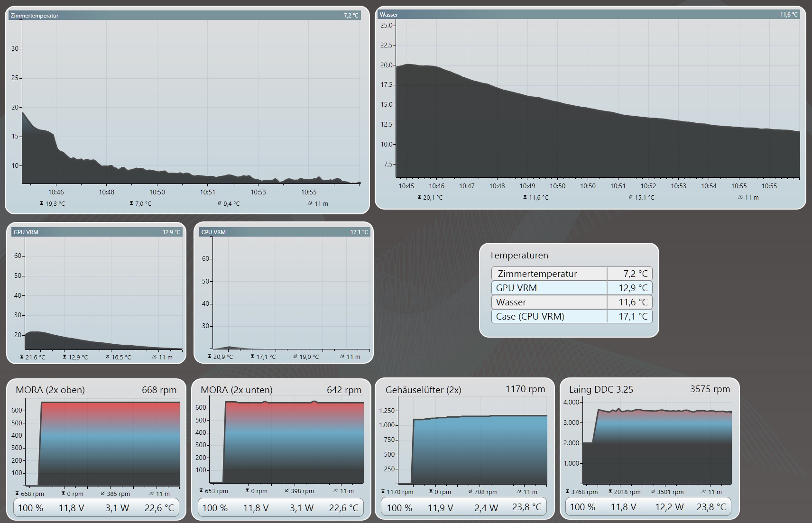
Task: Select the 3768 rpm maximum for Laing DDC
Action: (584, 492)
